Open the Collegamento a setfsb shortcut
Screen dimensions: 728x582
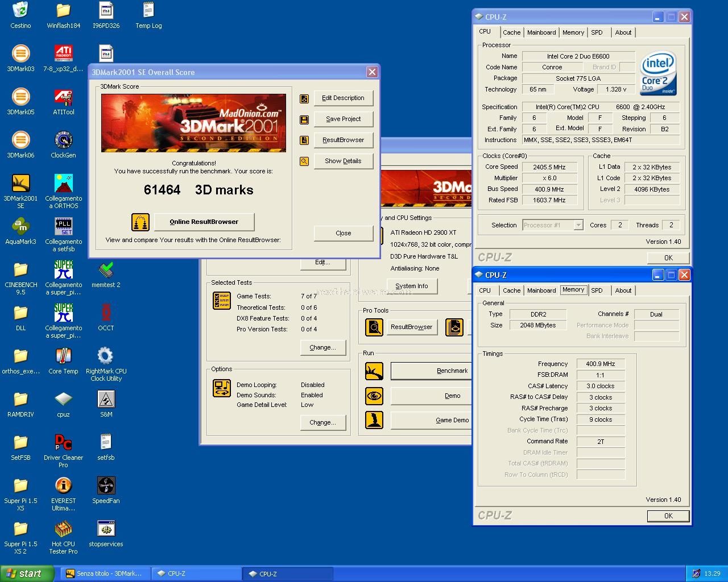pos(63,226)
